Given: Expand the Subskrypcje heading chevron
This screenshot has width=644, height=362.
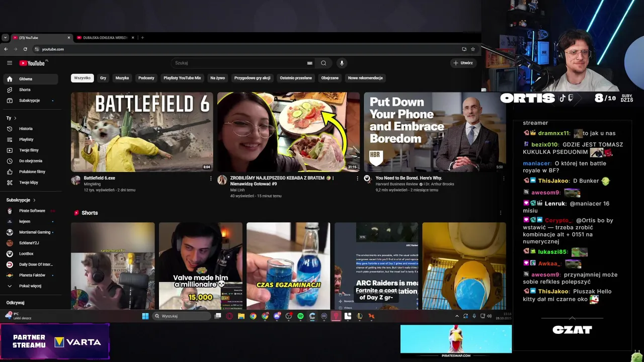Looking at the screenshot, I should (x=34, y=200).
